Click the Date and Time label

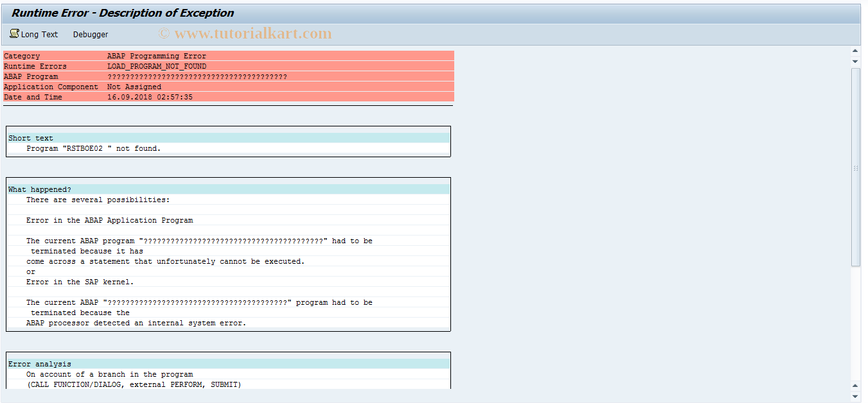point(33,97)
